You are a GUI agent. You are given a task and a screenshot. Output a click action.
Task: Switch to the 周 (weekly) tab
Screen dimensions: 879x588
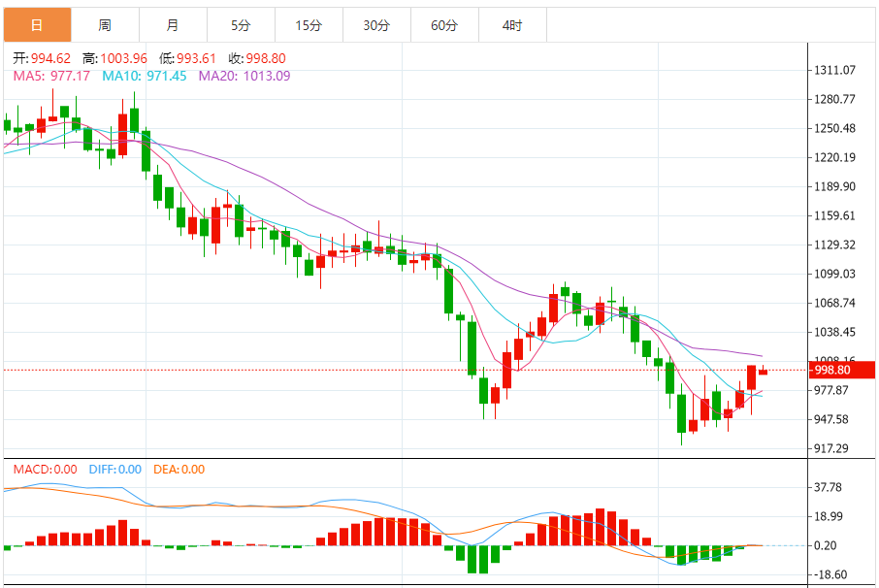coord(105,25)
